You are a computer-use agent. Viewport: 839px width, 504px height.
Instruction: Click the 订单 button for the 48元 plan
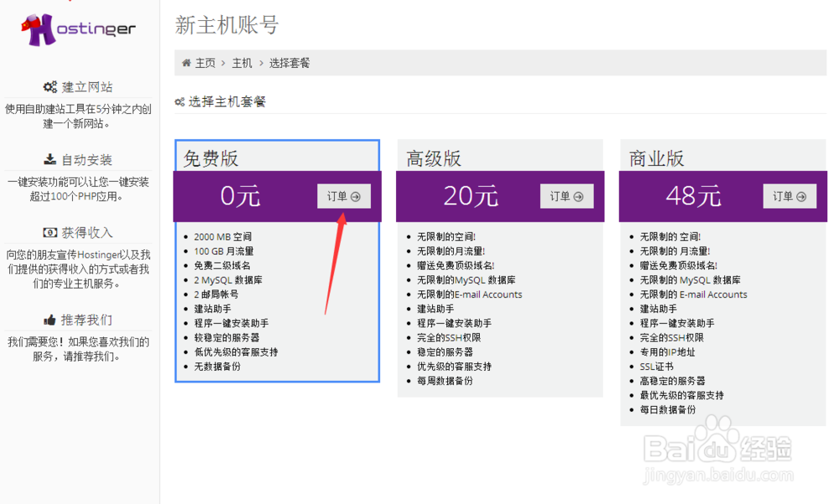point(789,195)
